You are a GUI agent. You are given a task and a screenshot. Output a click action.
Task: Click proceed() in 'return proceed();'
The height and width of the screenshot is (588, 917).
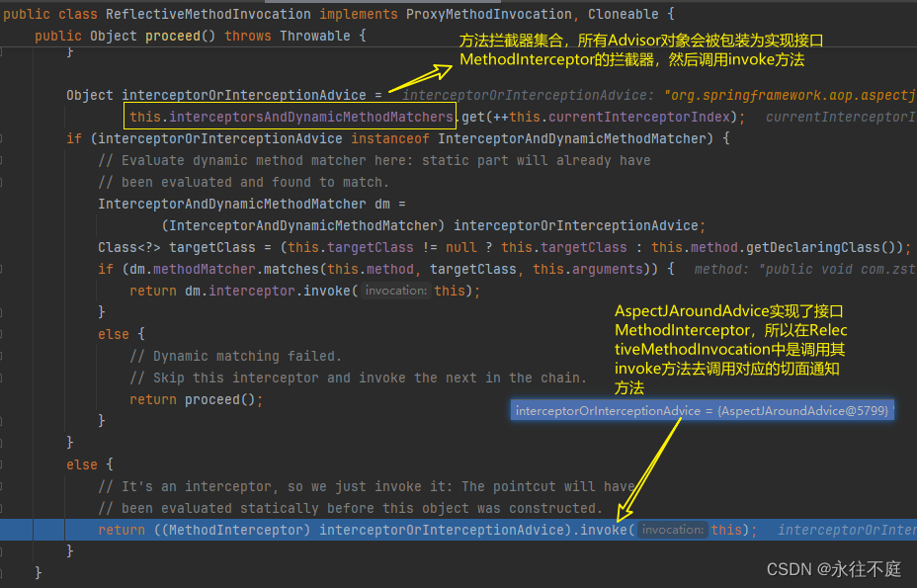click(x=220, y=399)
